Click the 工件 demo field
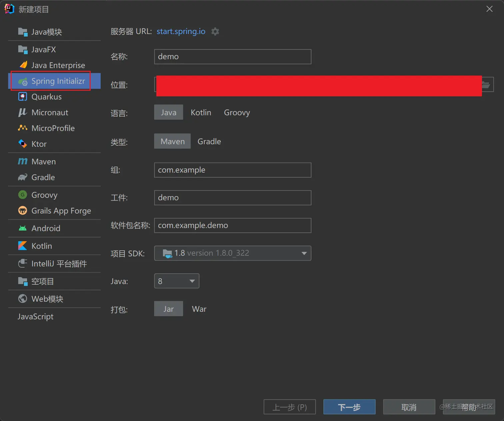504x421 pixels. coord(233,198)
